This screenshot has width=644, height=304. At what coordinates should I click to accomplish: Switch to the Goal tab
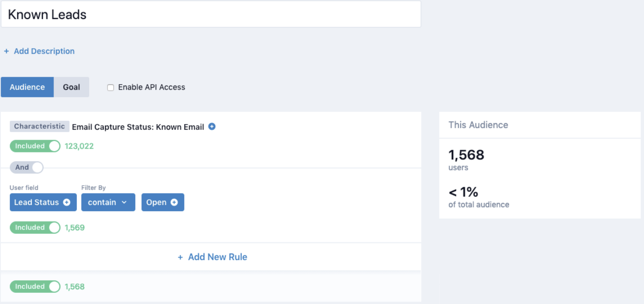71,87
